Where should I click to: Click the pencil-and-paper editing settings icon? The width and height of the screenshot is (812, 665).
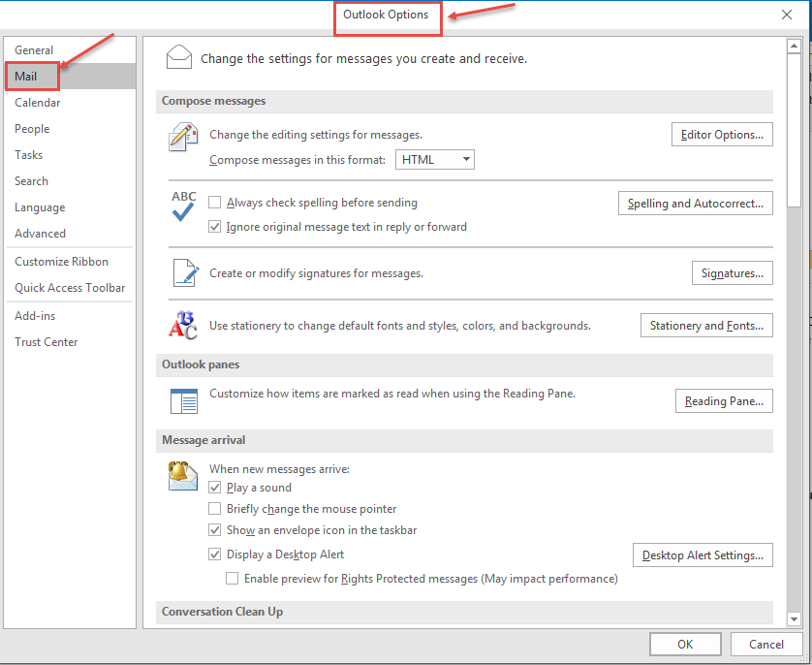183,137
